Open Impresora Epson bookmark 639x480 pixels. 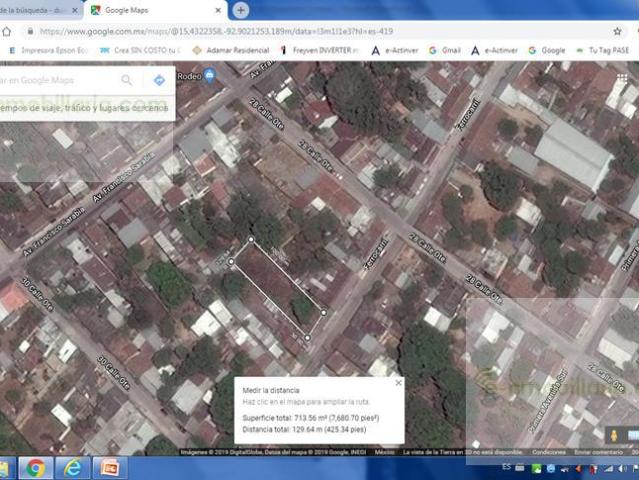click(x=48, y=50)
